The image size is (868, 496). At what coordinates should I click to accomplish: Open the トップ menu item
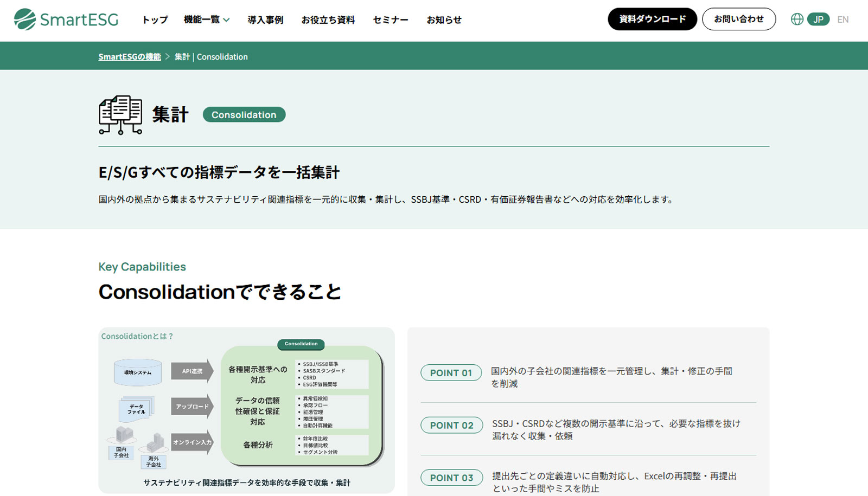coord(155,20)
